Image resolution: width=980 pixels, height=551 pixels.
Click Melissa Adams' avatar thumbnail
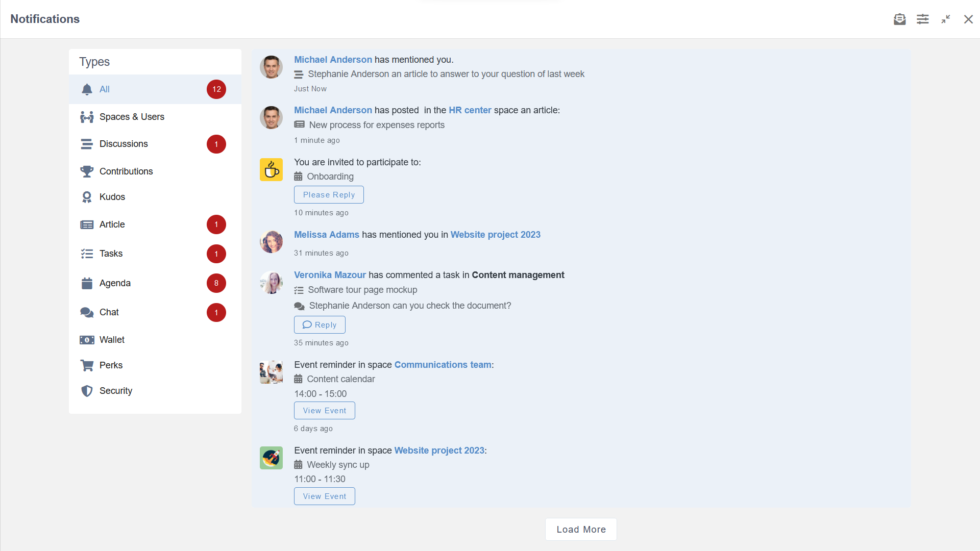(x=271, y=242)
